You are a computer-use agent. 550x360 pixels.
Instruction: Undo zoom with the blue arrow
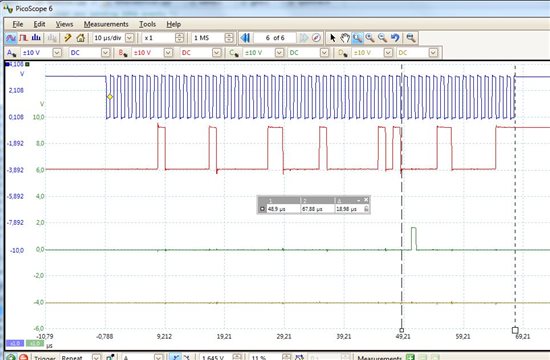point(395,38)
